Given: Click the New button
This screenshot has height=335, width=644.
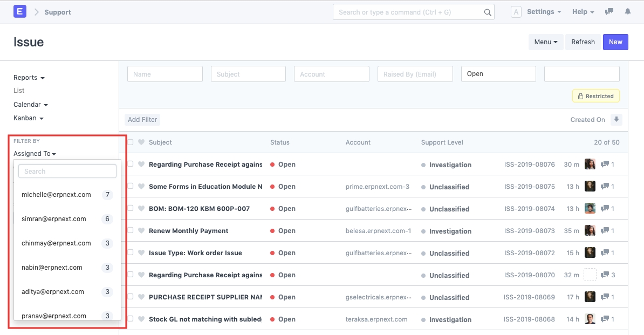Looking at the screenshot, I should coord(615,42).
